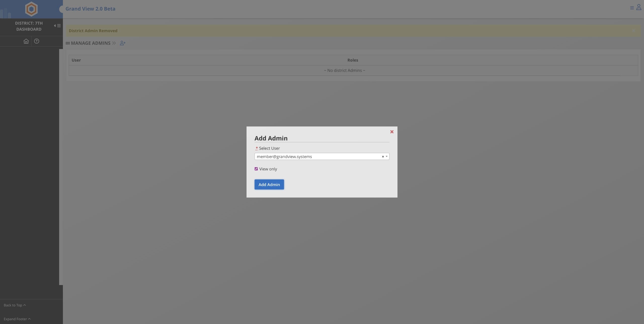Click the User column header
This screenshot has width=644, height=324.
point(76,60)
